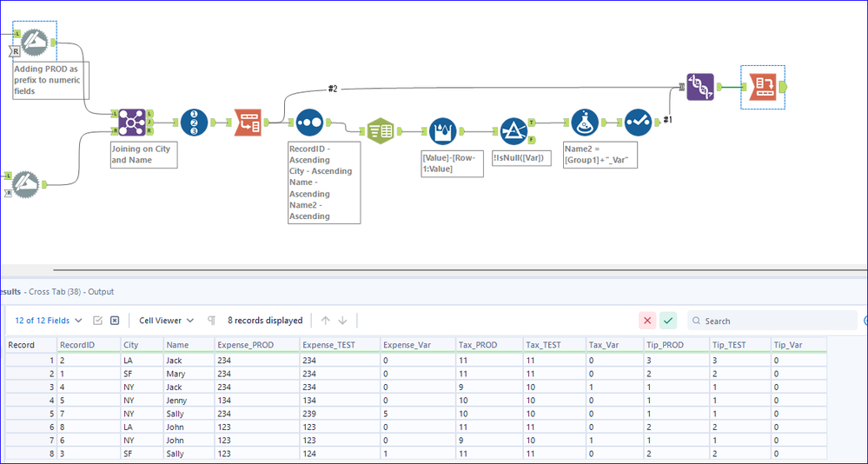
Task: Click the annotation Joining on City and Name
Action: (144, 155)
